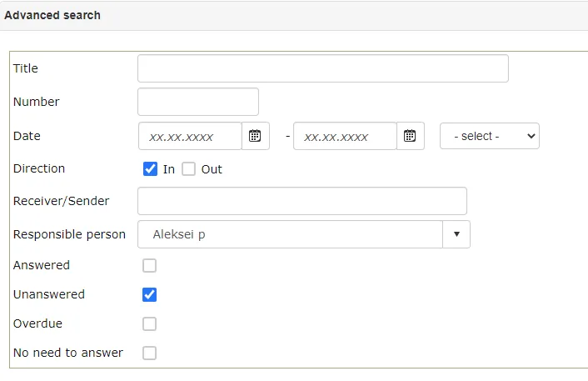Click the Title label
The image size is (588, 381).
[26, 68]
